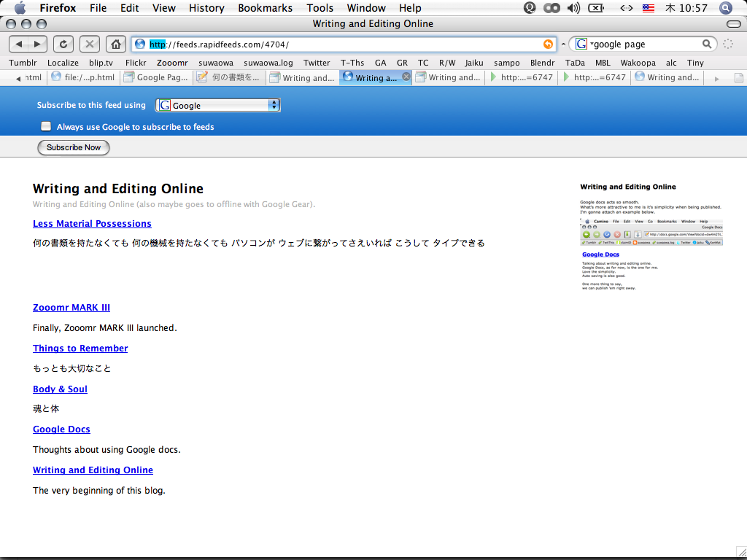Open the Edit menu
Viewport: 747px width, 560px height.
click(130, 8)
